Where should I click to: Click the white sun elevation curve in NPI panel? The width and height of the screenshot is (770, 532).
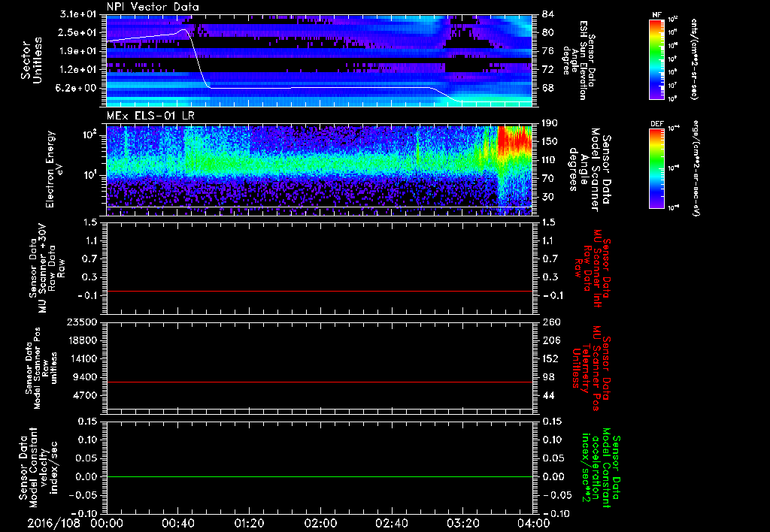click(319, 88)
